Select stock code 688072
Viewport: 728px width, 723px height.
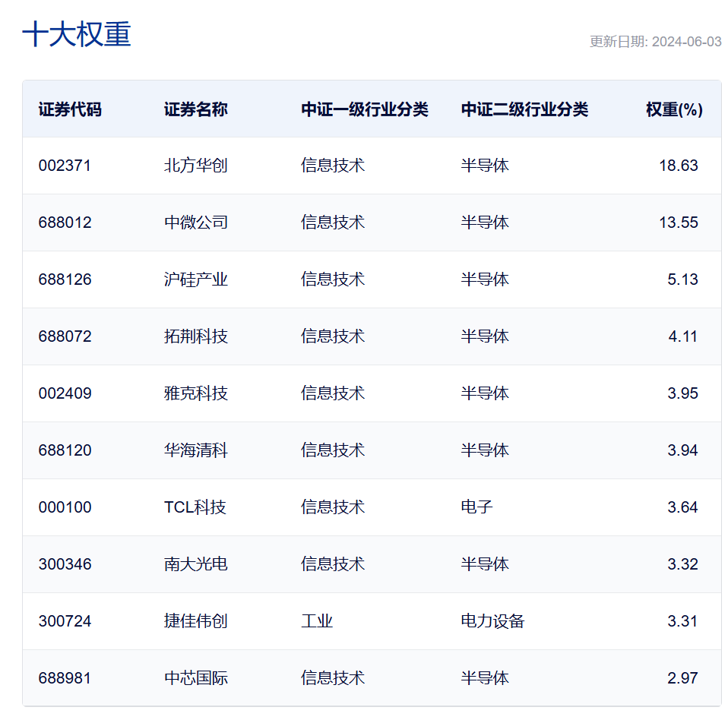coord(65,336)
